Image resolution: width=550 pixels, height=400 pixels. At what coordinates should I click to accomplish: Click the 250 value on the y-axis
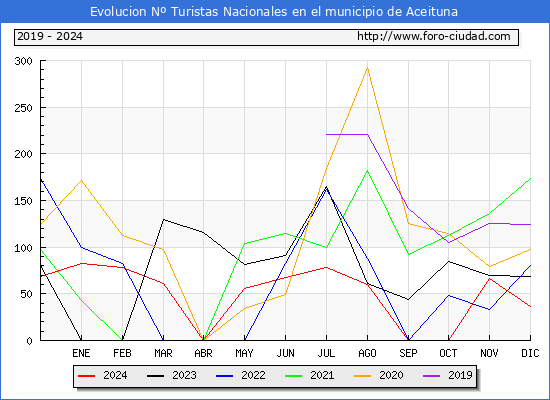click(x=24, y=108)
